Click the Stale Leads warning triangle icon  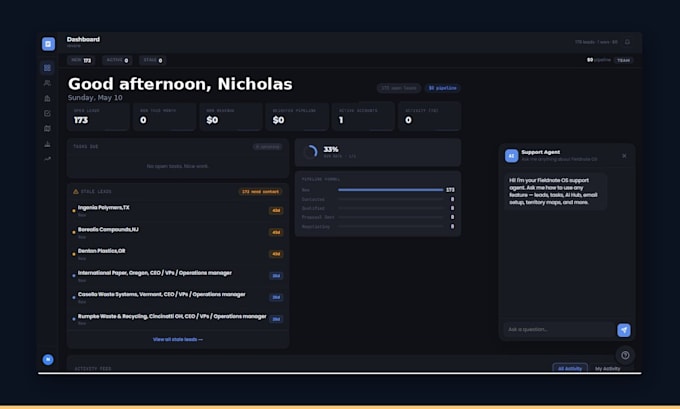(x=76, y=191)
